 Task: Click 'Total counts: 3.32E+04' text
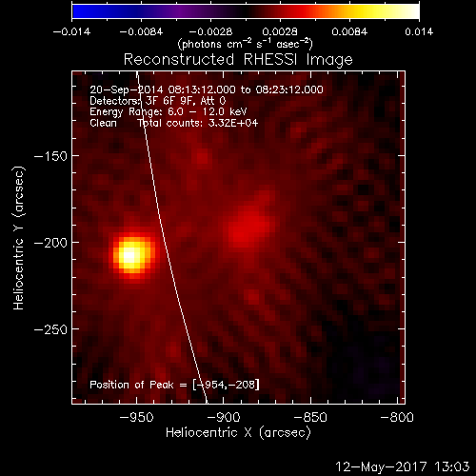[198, 123]
